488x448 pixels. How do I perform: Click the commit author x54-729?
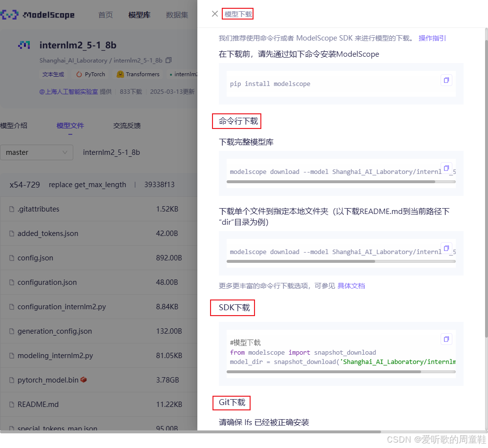(24, 185)
